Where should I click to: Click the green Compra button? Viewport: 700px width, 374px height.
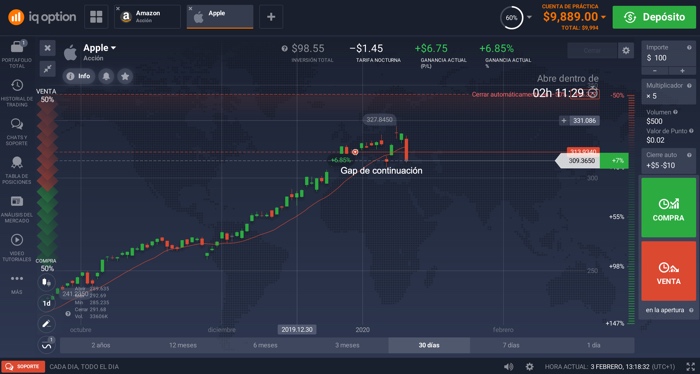click(668, 208)
